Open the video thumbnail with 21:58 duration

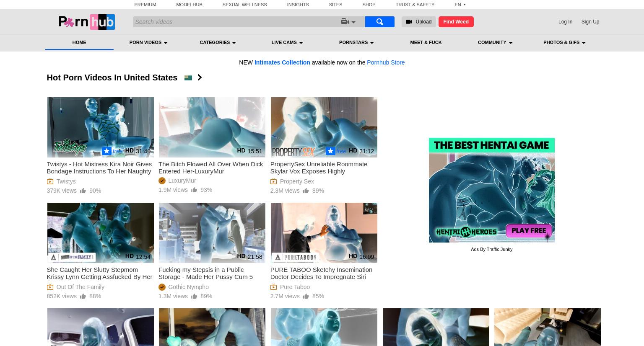click(212, 233)
